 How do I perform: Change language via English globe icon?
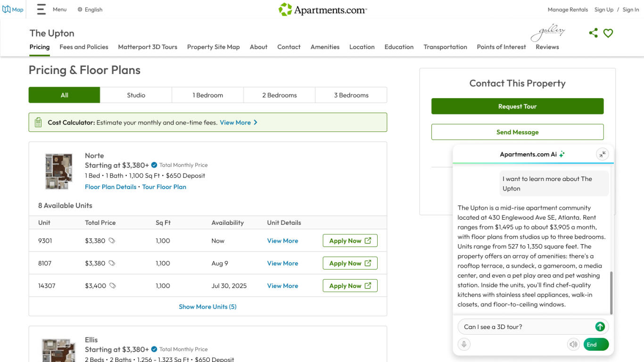(x=80, y=9)
